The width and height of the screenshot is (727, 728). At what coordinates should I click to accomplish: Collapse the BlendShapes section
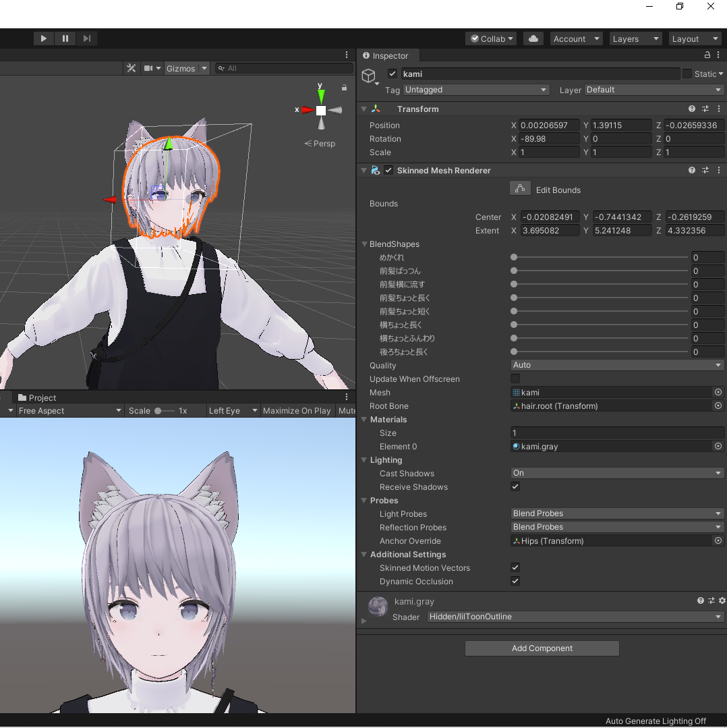[x=364, y=244]
